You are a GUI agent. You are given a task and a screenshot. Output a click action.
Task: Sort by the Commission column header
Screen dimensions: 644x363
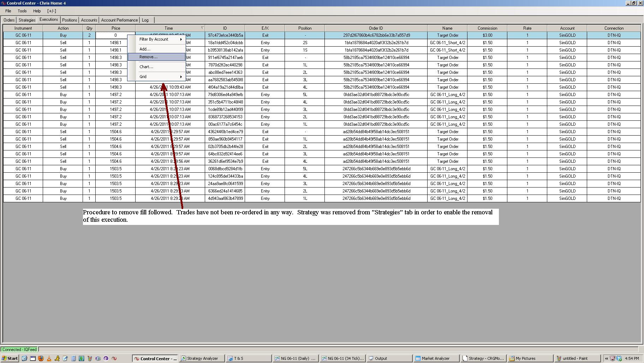487,28
